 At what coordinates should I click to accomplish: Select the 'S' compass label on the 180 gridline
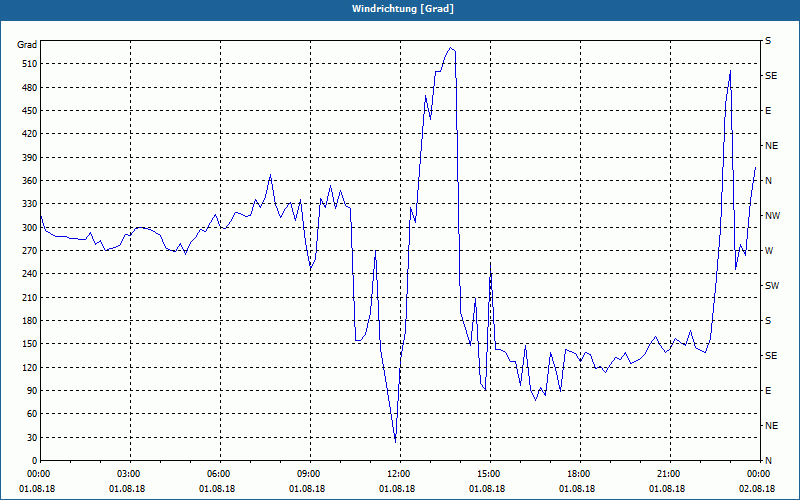768,320
